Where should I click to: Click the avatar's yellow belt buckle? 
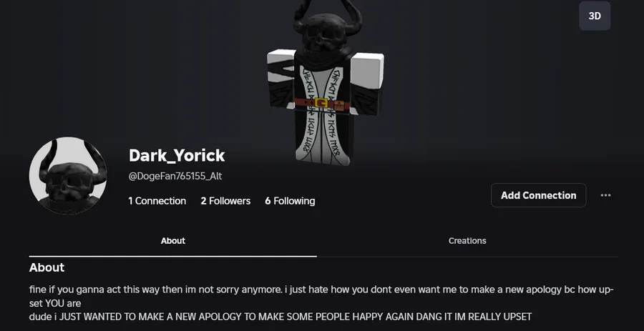(321, 103)
